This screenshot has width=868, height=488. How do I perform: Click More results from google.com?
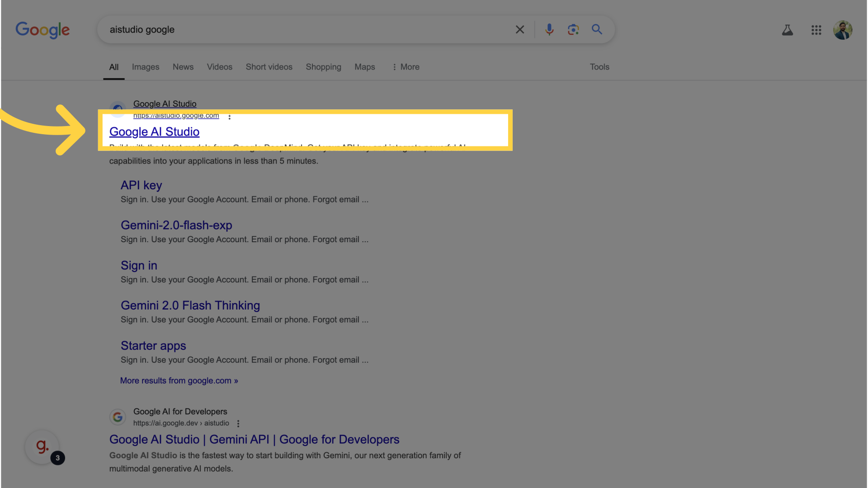(179, 381)
